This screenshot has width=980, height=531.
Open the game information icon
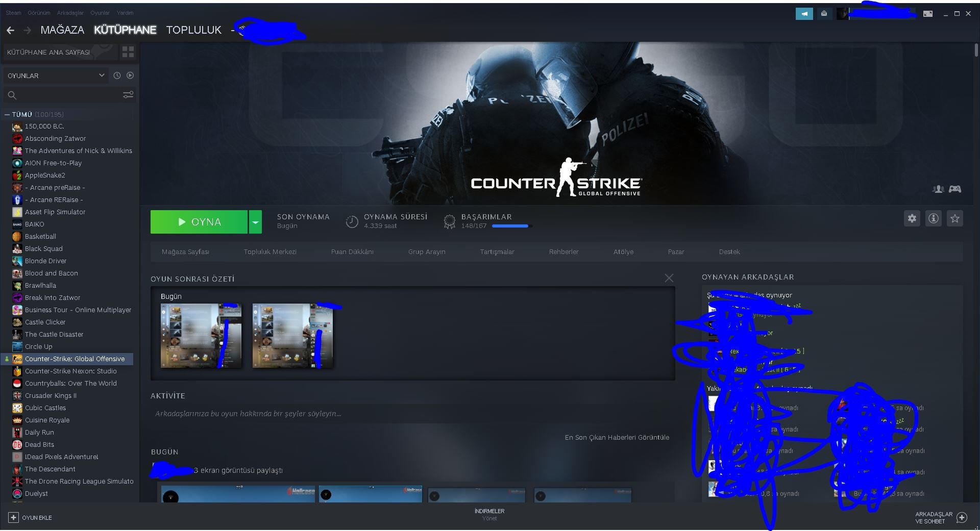934,218
